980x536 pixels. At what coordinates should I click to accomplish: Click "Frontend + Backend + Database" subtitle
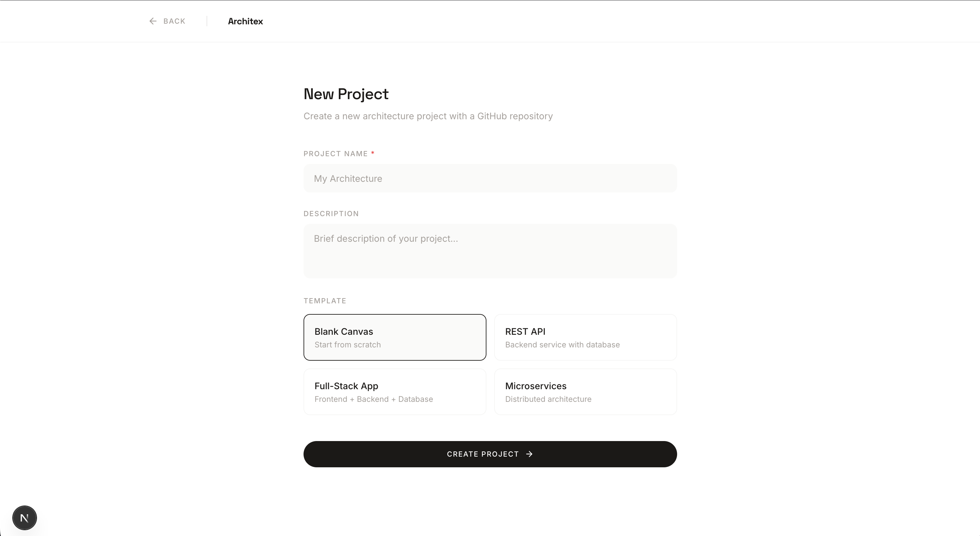pyautogui.click(x=374, y=399)
